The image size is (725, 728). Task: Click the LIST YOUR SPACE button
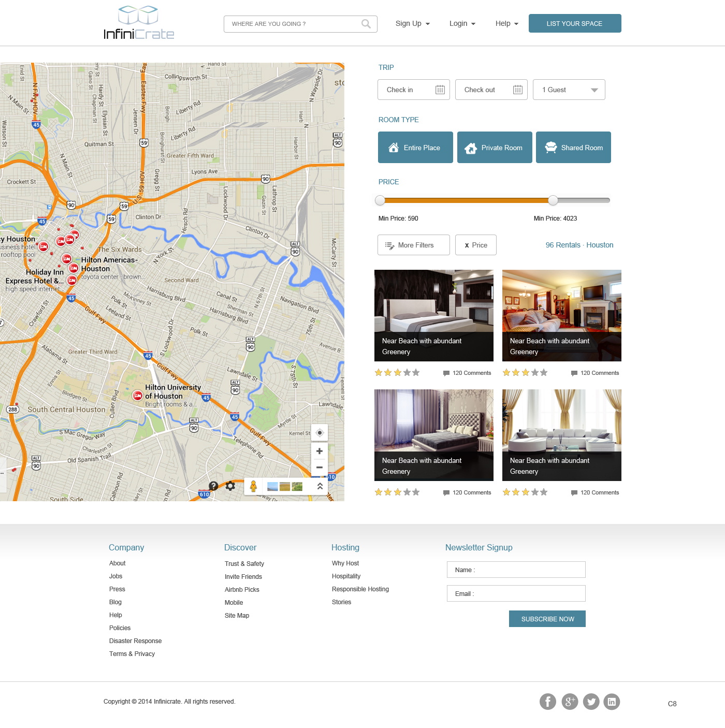point(575,23)
